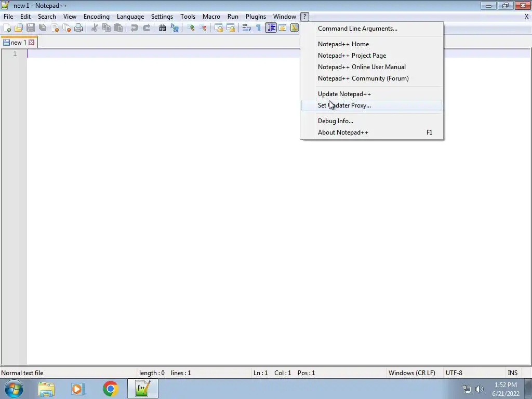This screenshot has width=532, height=399.
Task: Click the volume speaker tray icon
Action: point(480,389)
